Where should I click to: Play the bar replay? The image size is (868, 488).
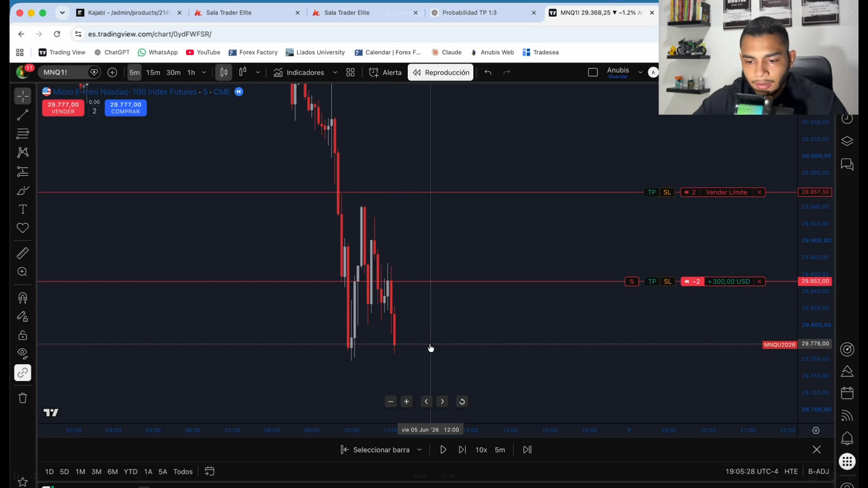(443, 450)
